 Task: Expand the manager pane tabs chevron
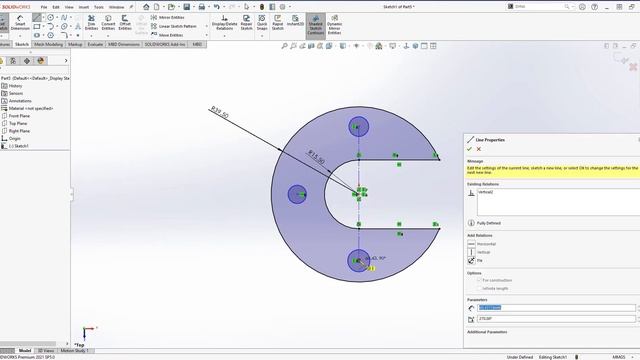point(66,61)
